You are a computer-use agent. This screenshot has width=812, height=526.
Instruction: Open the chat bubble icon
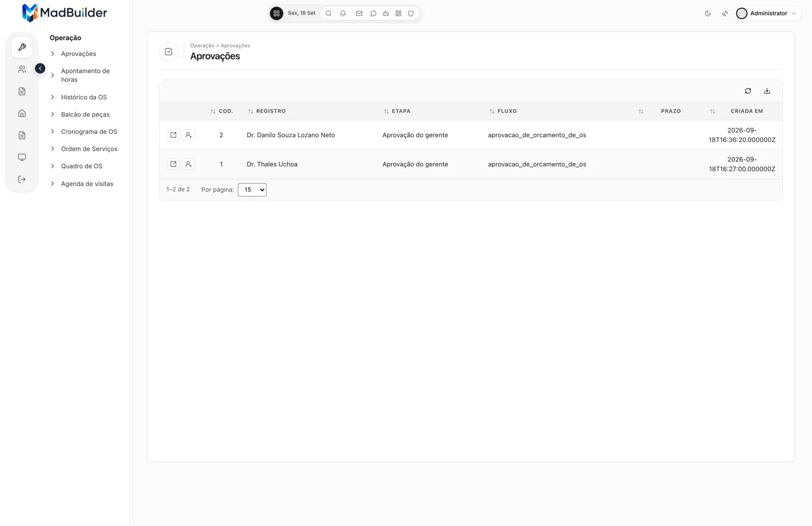[374, 14]
